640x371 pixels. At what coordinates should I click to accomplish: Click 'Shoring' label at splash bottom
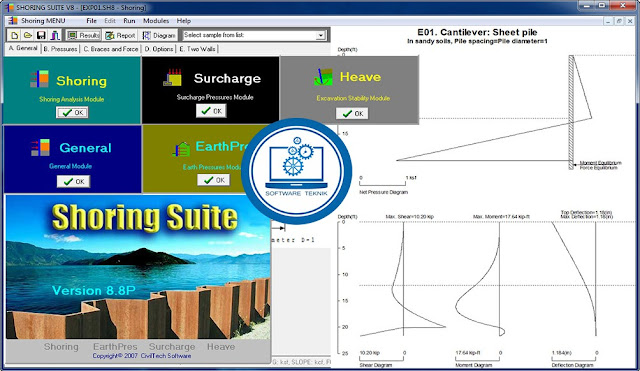click(61, 347)
